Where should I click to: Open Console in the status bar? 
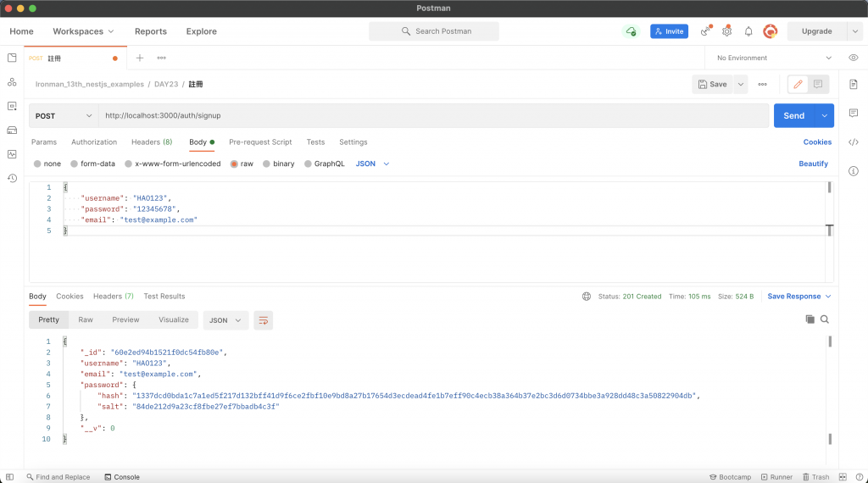[x=122, y=477]
